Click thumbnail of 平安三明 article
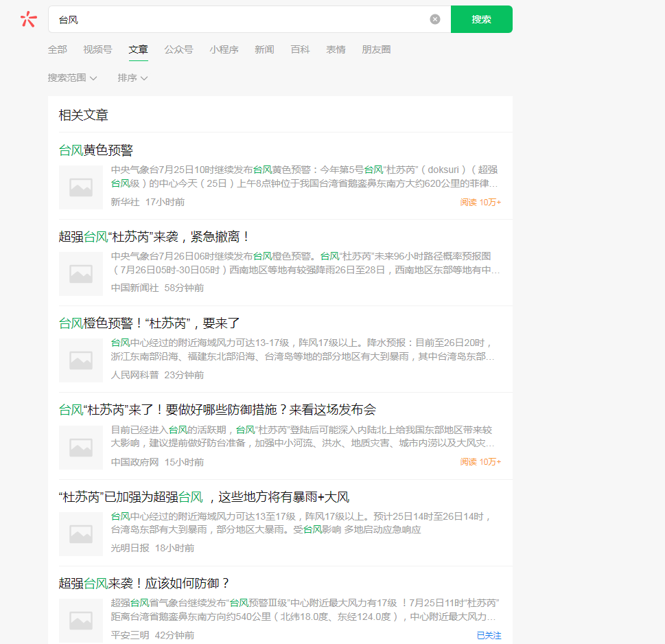This screenshot has height=644, width=665. click(x=80, y=621)
